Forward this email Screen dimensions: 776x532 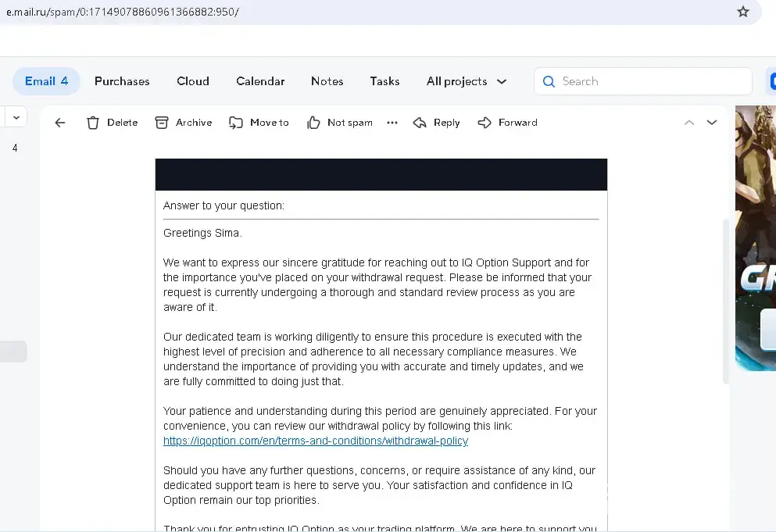(x=507, y=123)
